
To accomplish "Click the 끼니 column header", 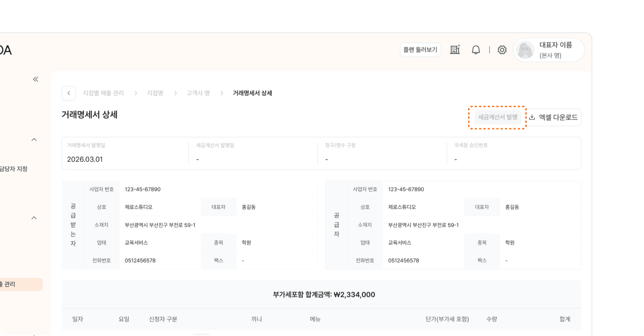I will [x=256, y=319].
